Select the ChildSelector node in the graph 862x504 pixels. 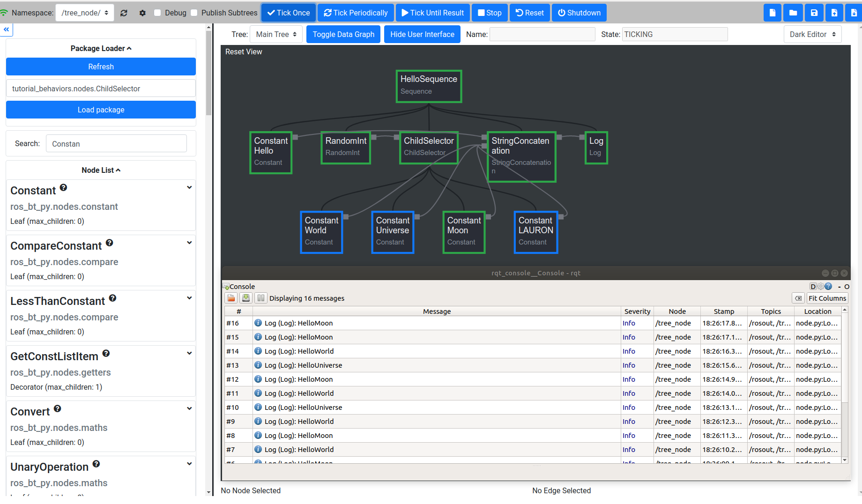pyautogui.click(x=429, y=148)
